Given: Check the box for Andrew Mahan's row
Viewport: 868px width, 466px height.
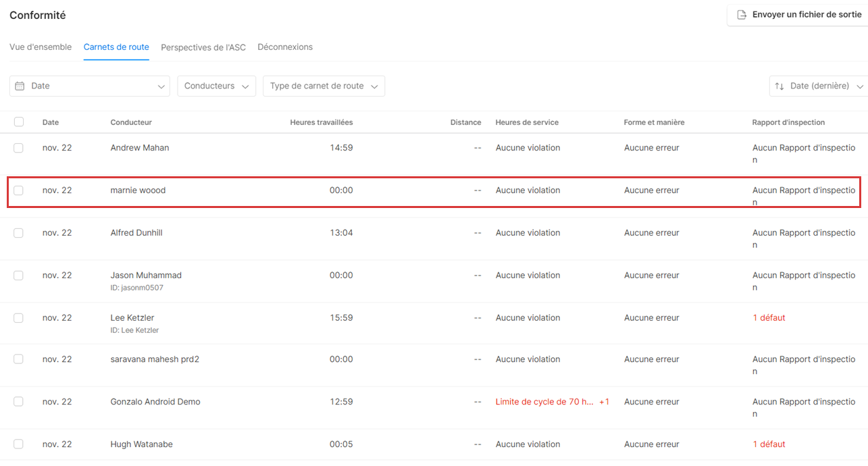Looking at the screenshot, I should click(x=19, y=148).
